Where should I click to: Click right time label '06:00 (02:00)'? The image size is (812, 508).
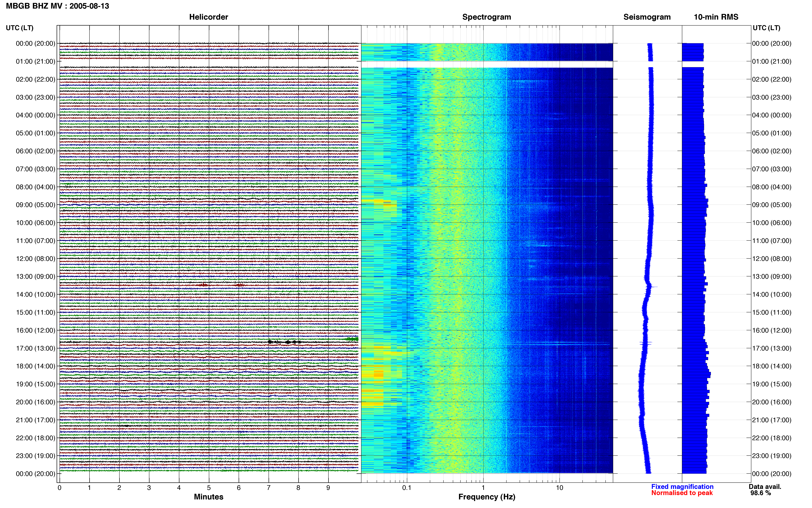(x=772, y=151)
